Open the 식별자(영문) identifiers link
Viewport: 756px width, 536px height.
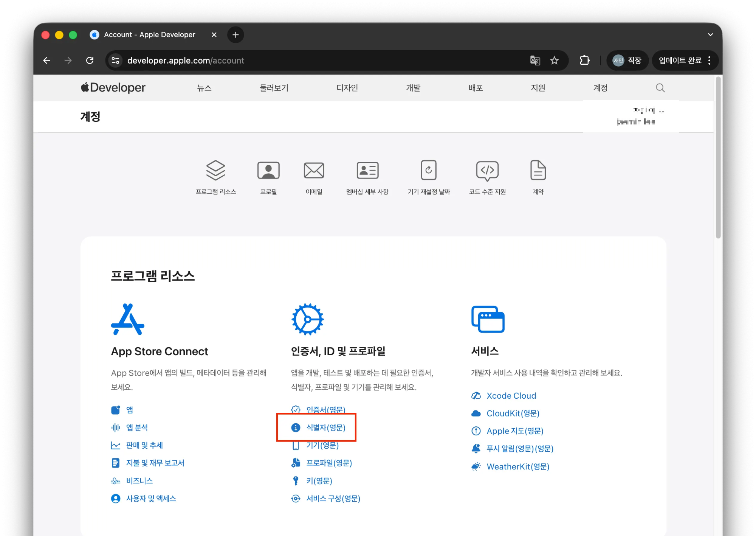pyautogui.click(x=325, y=427)
